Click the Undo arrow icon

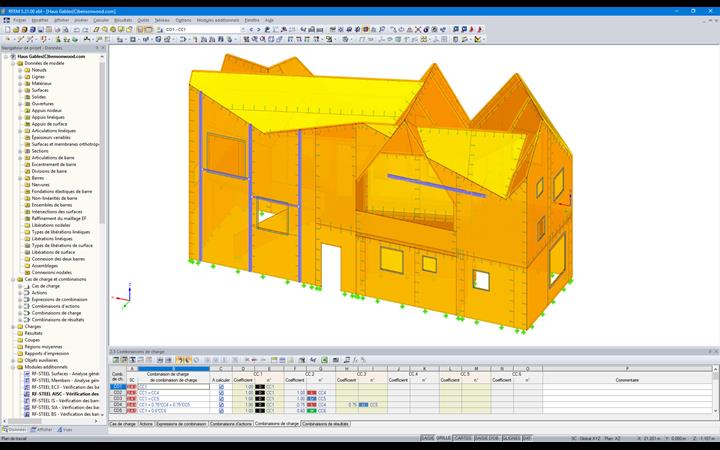click(x=76, y=29)
